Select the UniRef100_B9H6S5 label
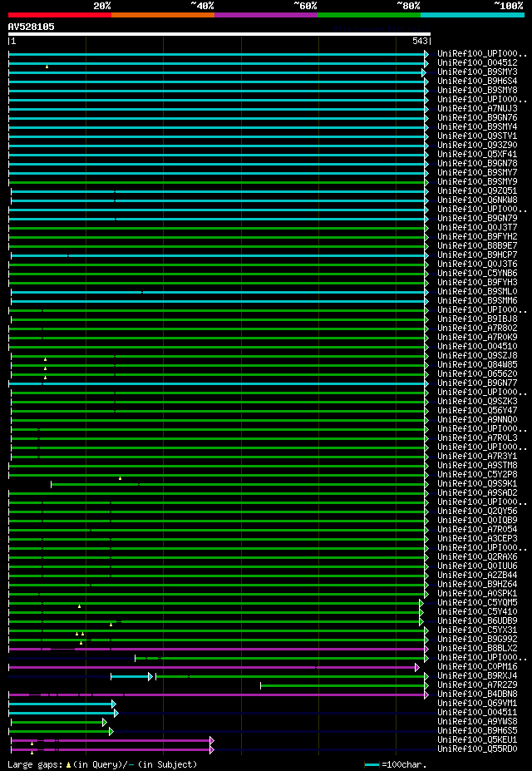This screenshot has height=771, width=532. 477,731
